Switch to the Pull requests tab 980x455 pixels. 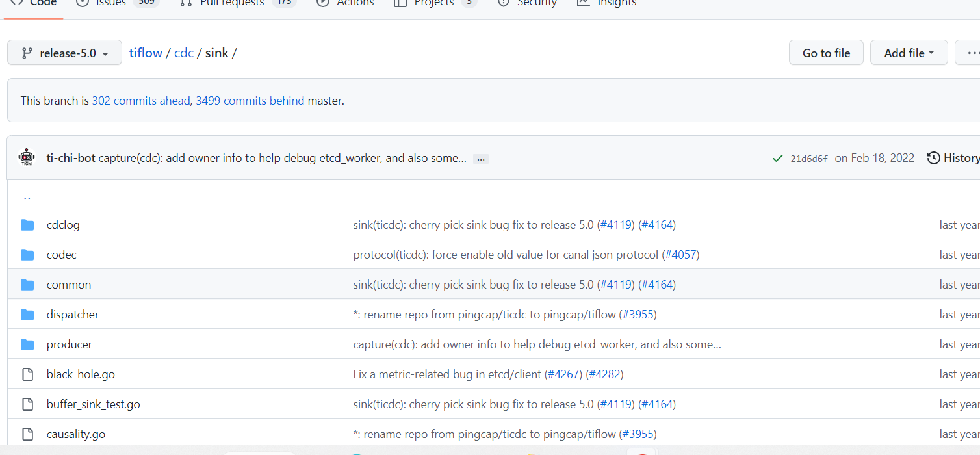(x=231, y=3)
